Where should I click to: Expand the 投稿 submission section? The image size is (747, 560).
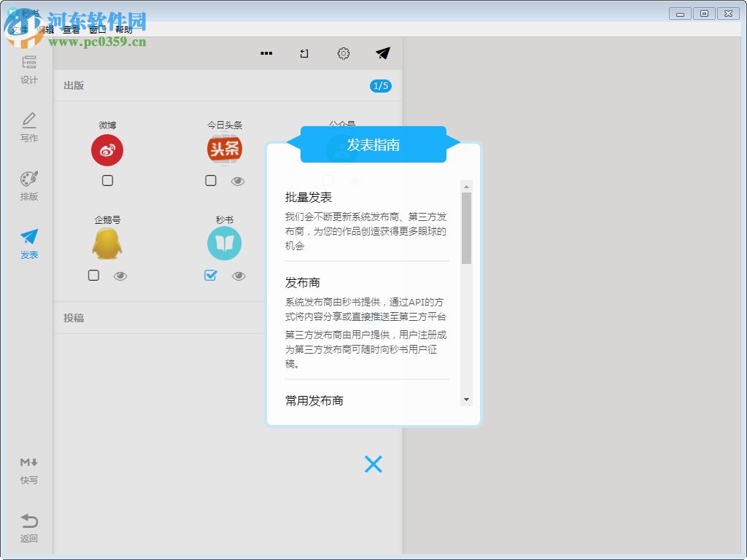pyautogui.click(x=73, y=317)
